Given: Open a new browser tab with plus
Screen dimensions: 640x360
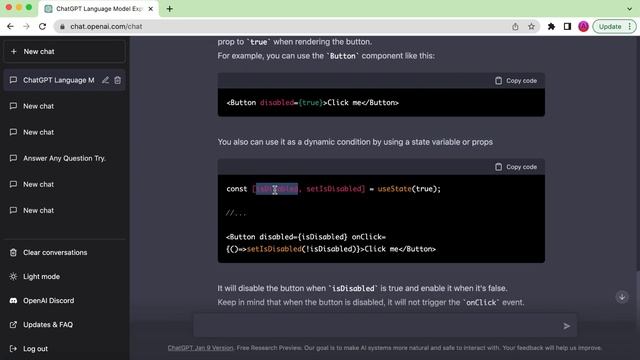Looking at the screenshot, I should (169, 9).
